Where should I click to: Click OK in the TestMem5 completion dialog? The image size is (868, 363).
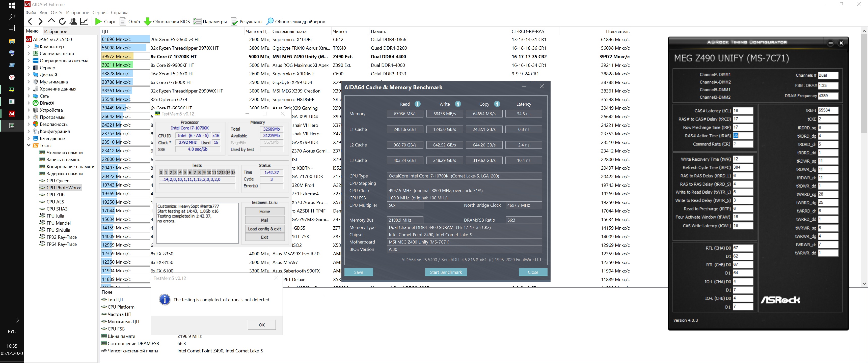tap(261, 325)
